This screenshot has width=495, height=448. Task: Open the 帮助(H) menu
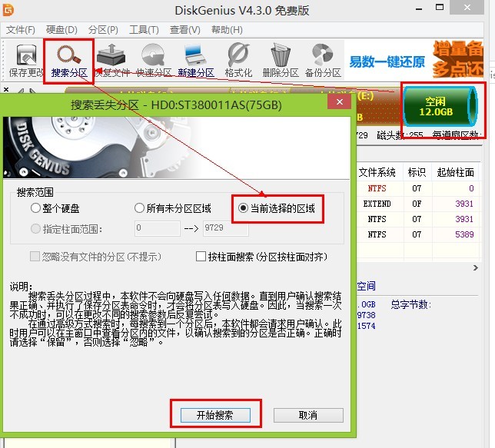227,30
